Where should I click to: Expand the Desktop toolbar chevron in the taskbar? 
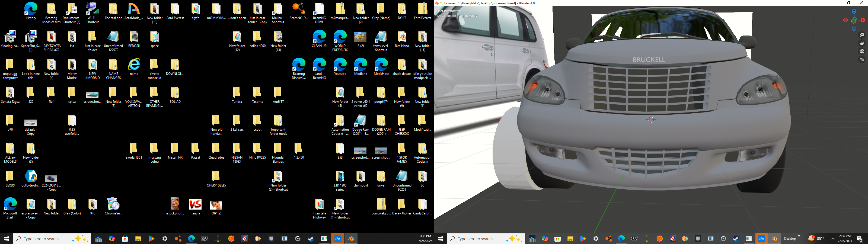click(x=799, y=236)
